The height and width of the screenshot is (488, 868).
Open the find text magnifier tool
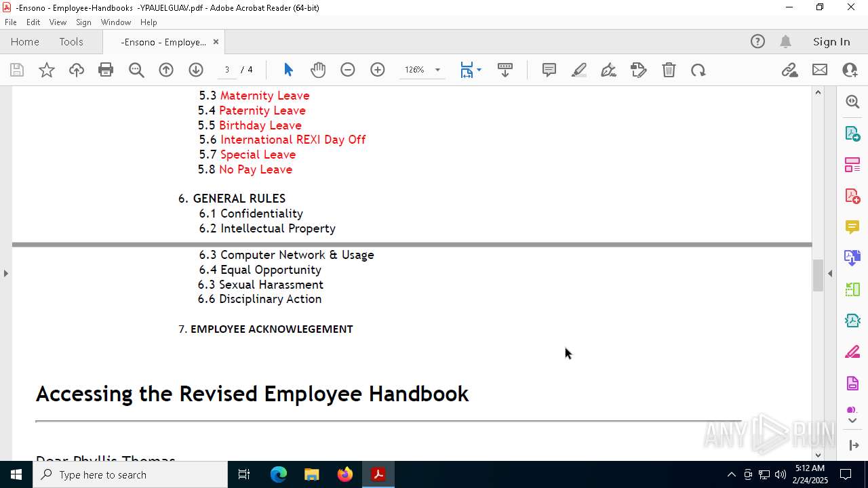(x=136, y=70)
